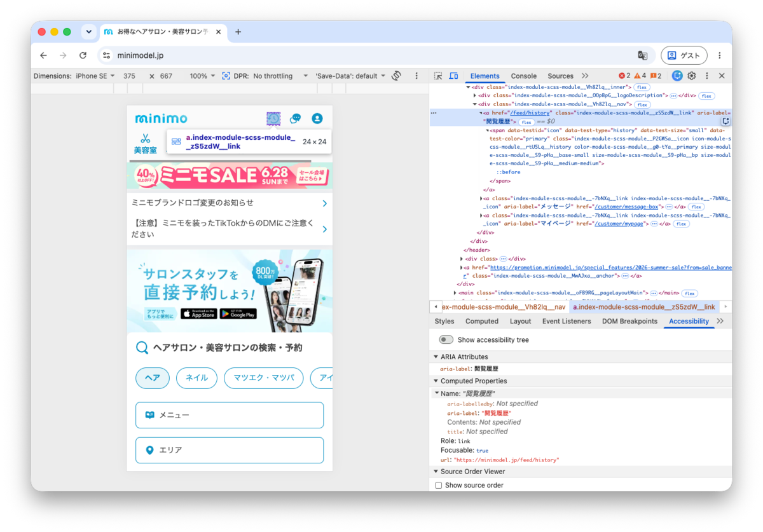Click the ゲスト profile button
Image resolution: width=763 pixels, height=532 pixels.
point(684,55)
